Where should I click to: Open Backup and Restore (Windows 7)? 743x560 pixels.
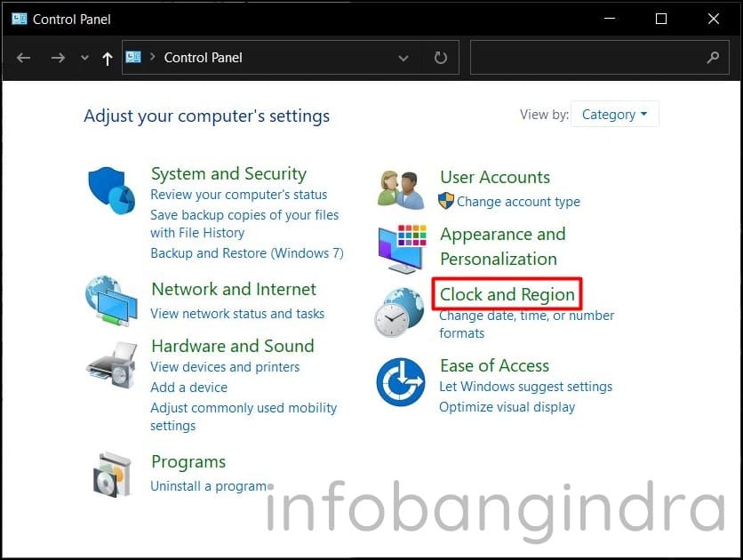[247, 253]
